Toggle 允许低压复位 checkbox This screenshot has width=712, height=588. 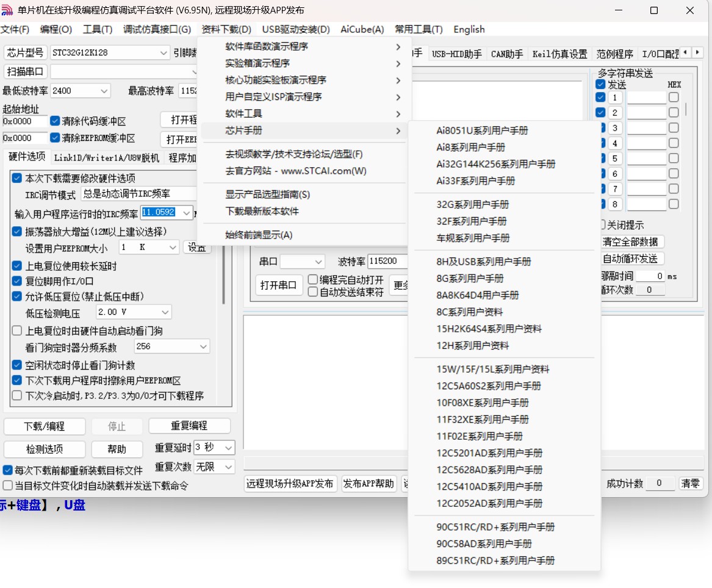pyautogui.click(x=17, y=296)
